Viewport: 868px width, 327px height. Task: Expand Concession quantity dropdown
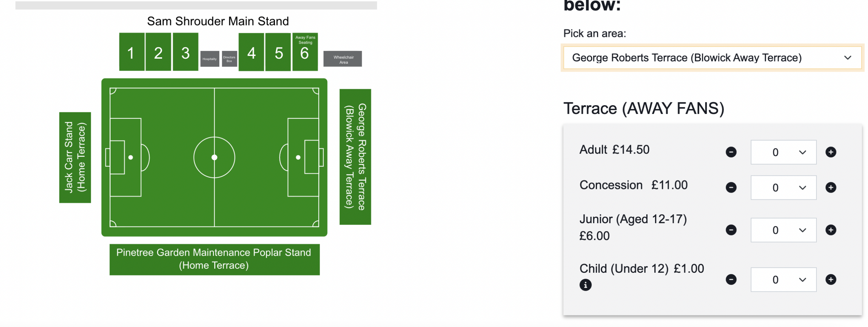click(783, 188)
